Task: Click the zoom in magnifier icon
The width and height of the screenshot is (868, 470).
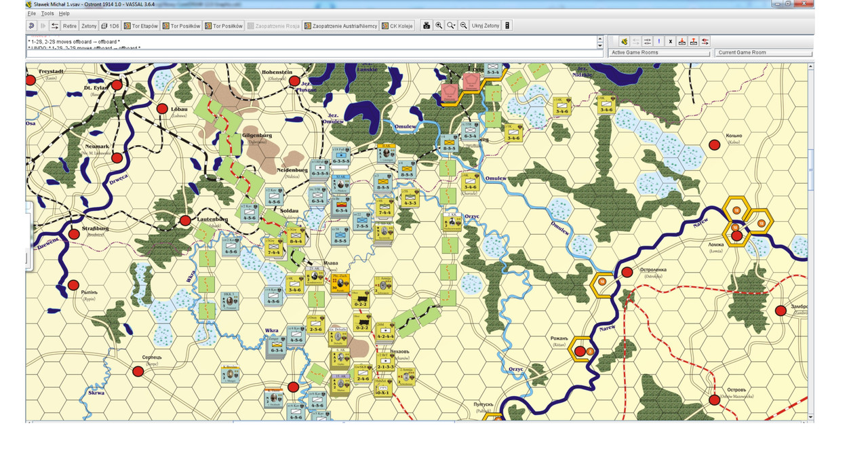Action: [439, 26]
